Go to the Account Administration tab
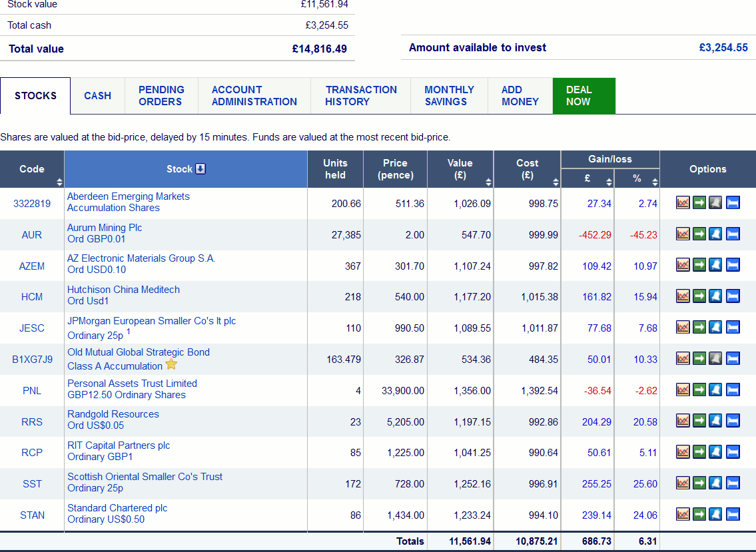The height and width of the screenshot is (552, 756). click(254, 96)
